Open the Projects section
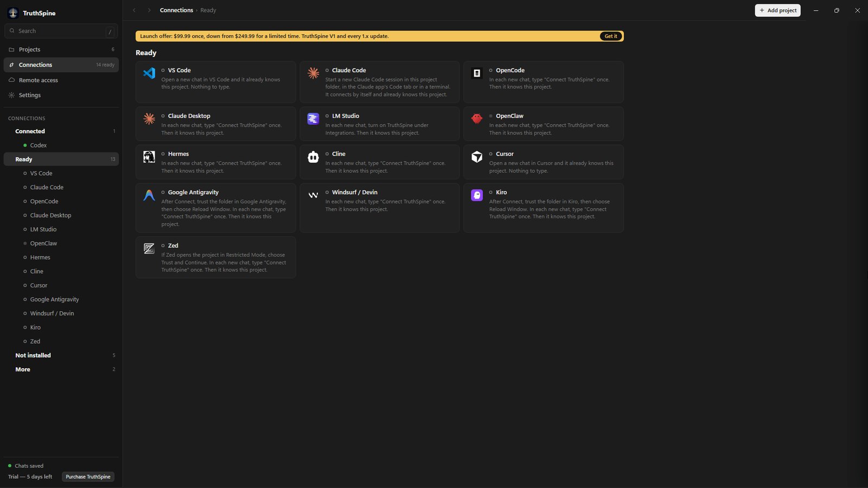 (x=61, y=49)
